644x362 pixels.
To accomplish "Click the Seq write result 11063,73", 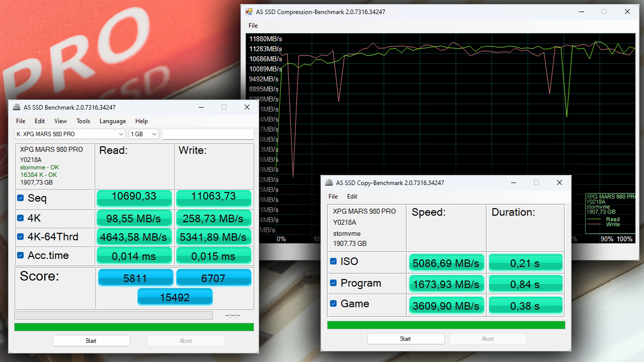I will pos(213,199).
